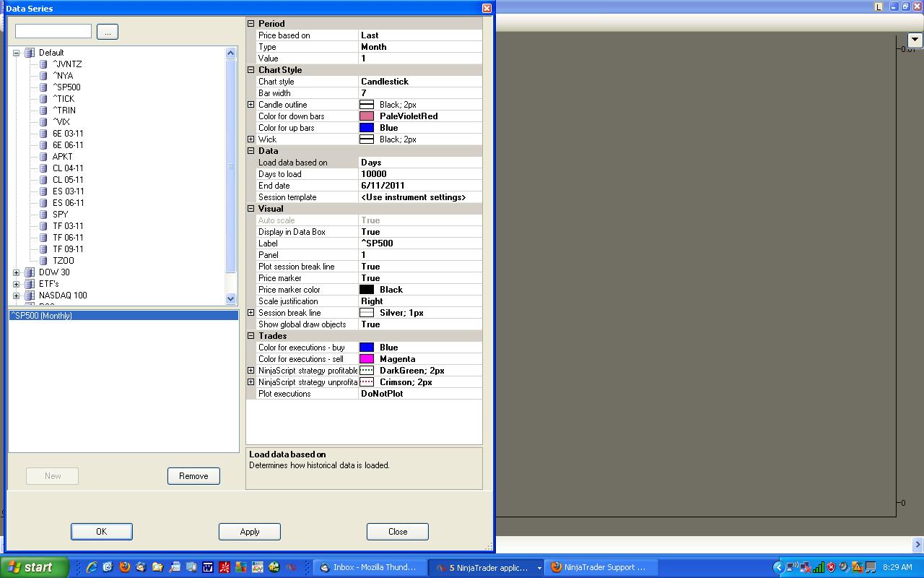Select the TF 09-11 instrument
Image resolution: width=924 pixels, height=578 pixels.
click(x=68, y=249)
